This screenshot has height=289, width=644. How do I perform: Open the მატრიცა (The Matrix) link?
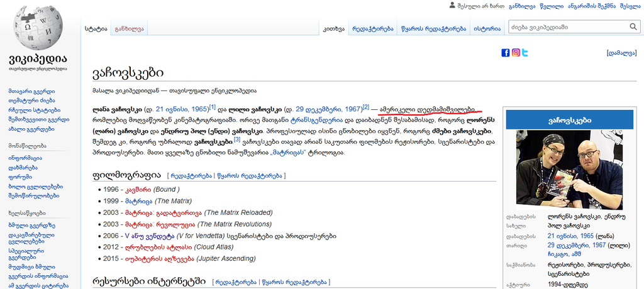point(139,201)
